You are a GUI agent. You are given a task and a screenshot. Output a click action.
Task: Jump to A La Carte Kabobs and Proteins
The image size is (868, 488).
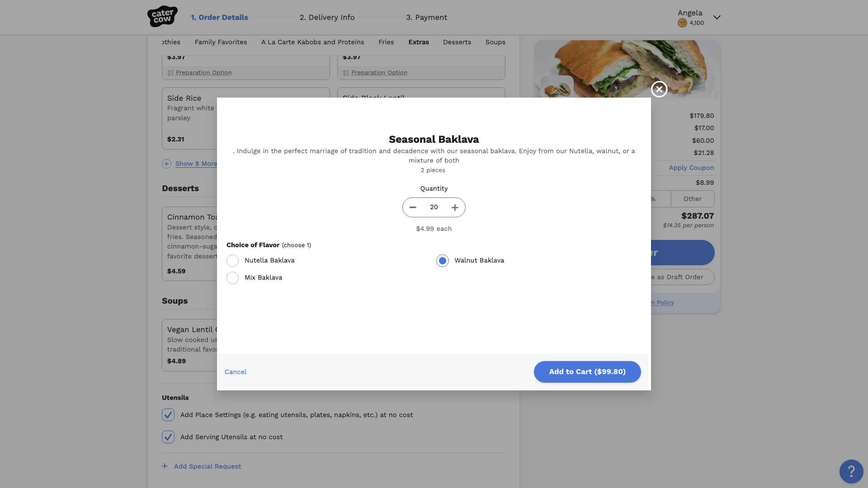[x=313, y=42]
